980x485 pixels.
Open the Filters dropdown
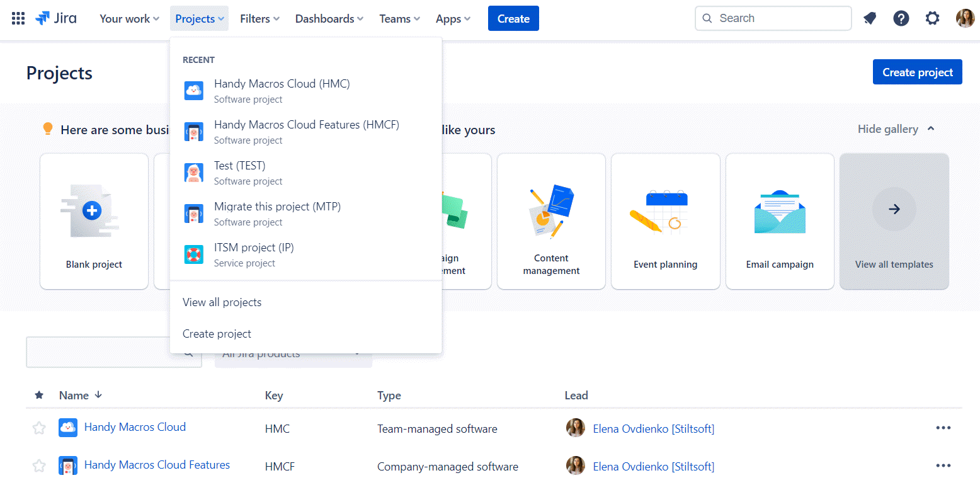pyautogui.click(x=259, y=18)
